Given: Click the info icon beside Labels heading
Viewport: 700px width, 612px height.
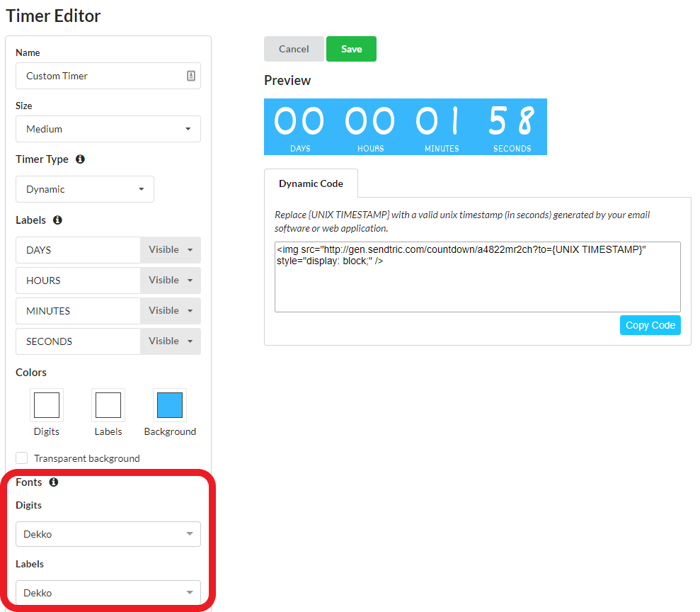Looking at the screenshot, I should (57, 220).
